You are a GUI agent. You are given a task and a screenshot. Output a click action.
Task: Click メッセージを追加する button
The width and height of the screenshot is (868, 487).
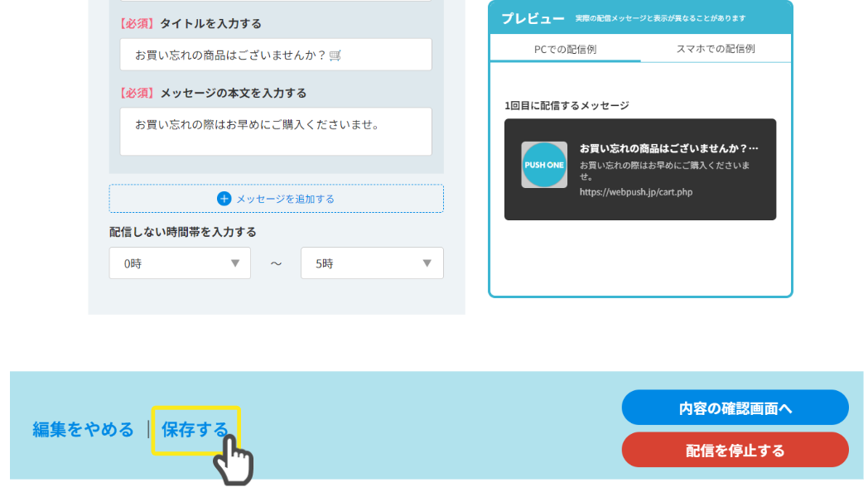[277, 199]
